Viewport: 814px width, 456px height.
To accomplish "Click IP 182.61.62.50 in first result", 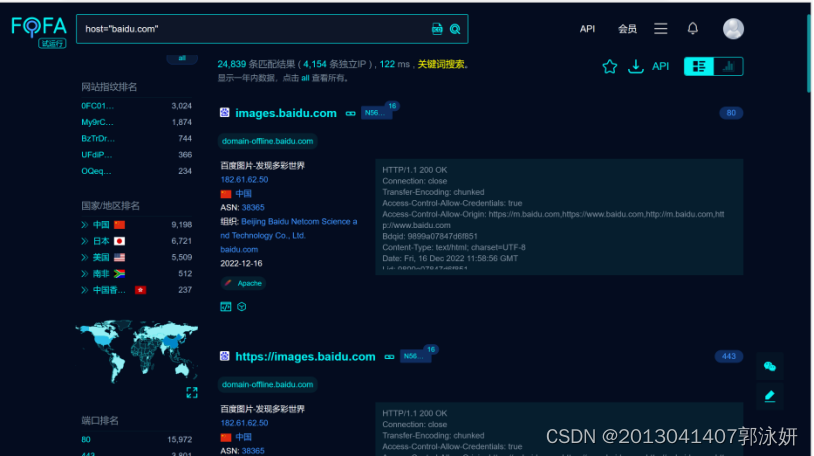I will pyautogui.click(x=244, y=180).
